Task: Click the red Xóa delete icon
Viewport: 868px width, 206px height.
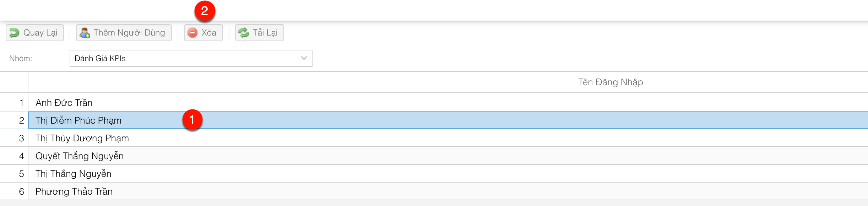Action: (192, 33)
